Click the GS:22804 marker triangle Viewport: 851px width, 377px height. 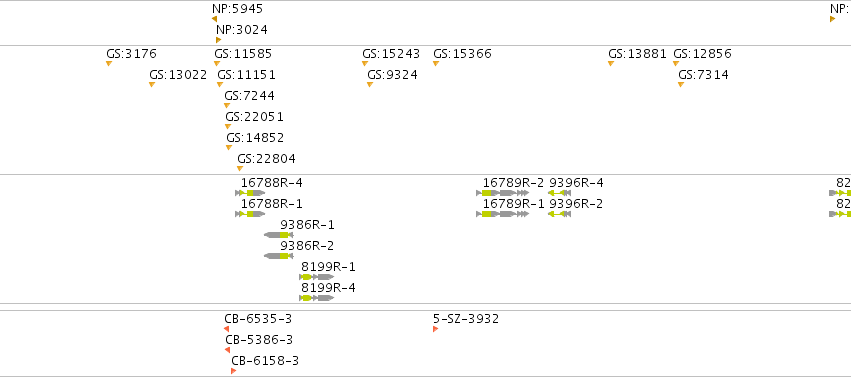(240, 169)
